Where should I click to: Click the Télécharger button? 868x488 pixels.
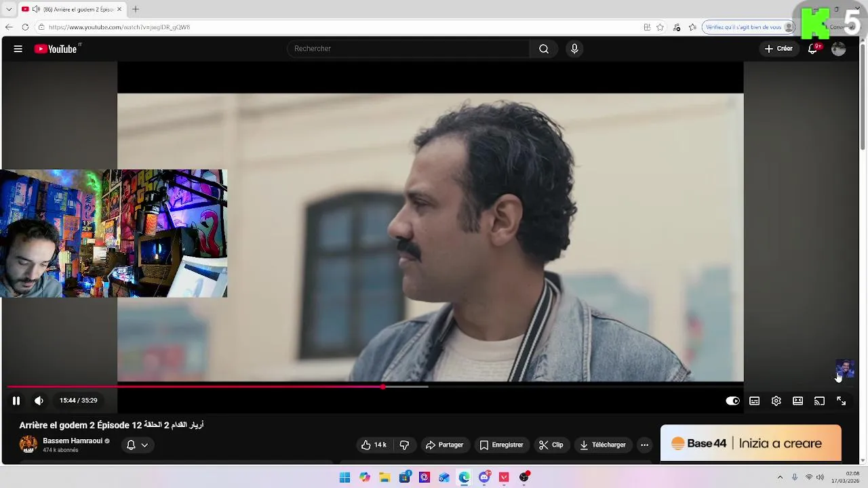tap(603, 445)
